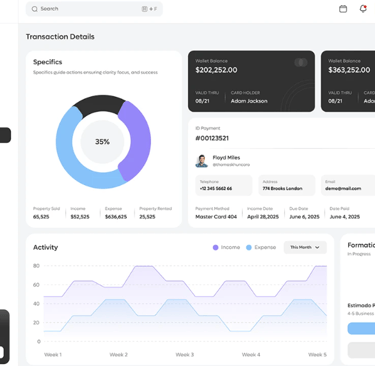Click the 35% donut chart center
Screen dimensions: 375x366
[102, 142]
